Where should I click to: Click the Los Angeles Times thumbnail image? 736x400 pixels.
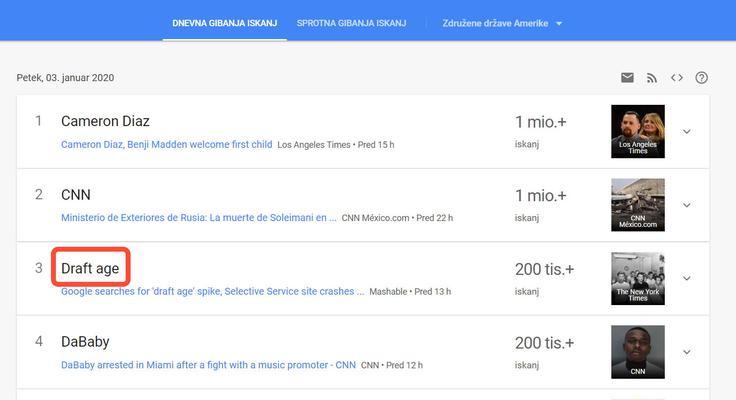(x=637, y=131)
